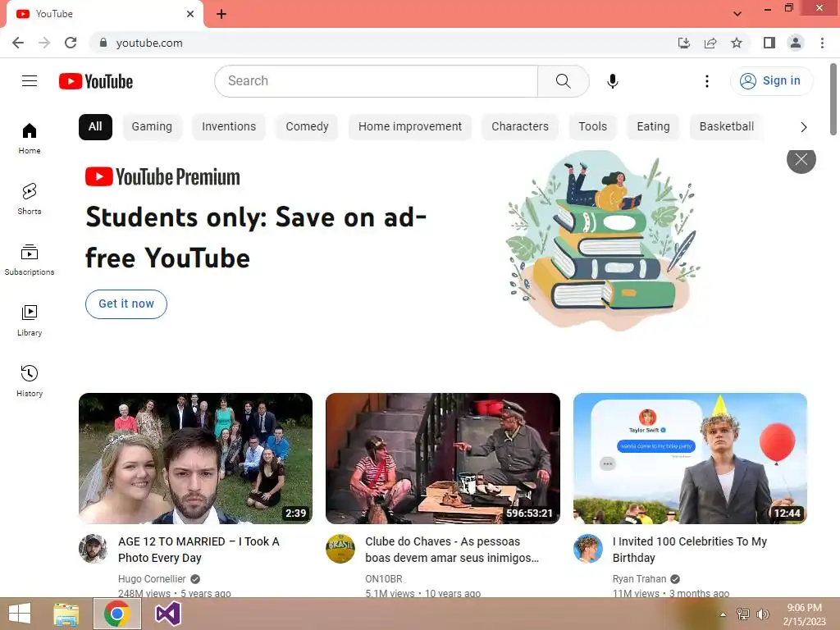840x630 pixels.
Task: Select the Eating chip
Action: [x=653, y=127]
